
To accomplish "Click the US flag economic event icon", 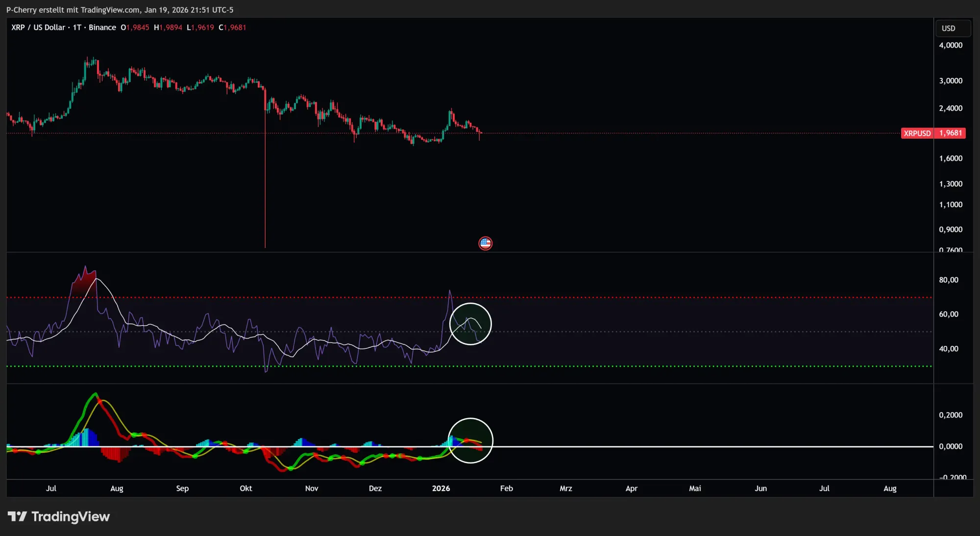I will (485, 243).
